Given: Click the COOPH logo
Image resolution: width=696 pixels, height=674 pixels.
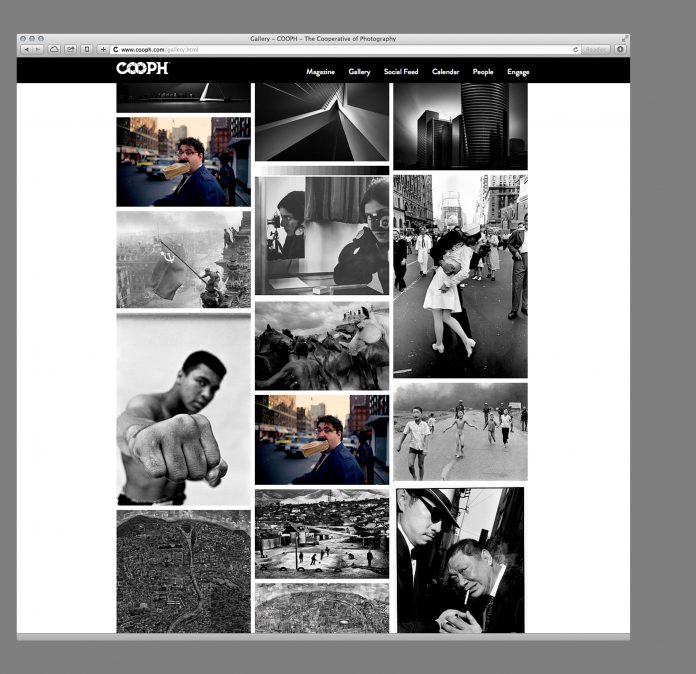Looking at the screenshot, I should (x=142, y=69).
